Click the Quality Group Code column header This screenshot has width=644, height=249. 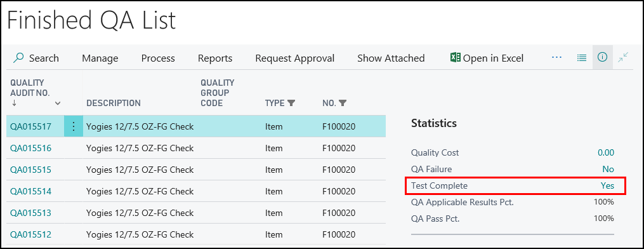pyautogui.click(x=217, y=93)
